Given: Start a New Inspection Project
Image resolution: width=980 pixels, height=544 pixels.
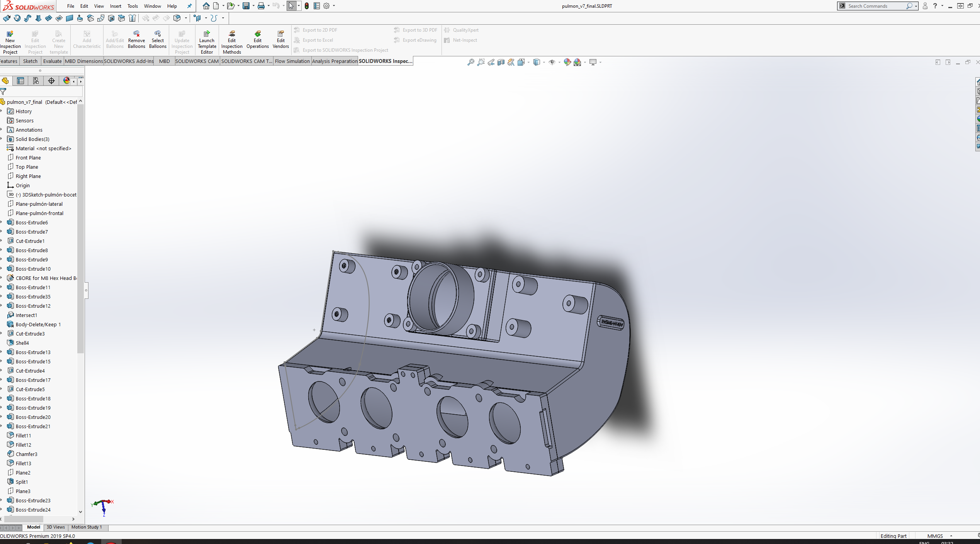Looking at the screenshot, I should (10, 42).
